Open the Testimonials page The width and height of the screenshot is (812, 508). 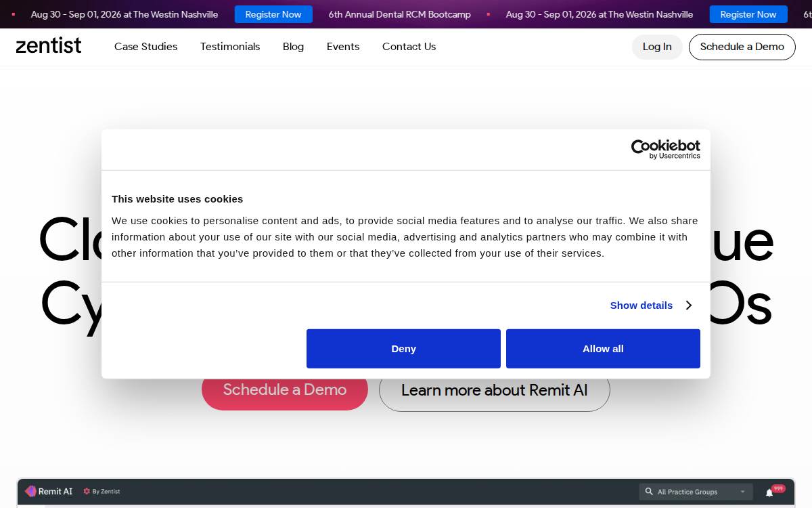coord(230,47)
